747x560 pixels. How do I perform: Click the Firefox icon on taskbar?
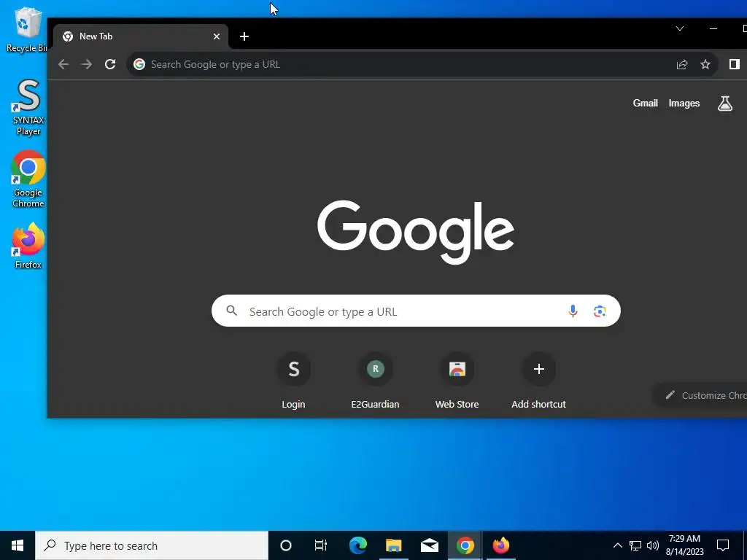[x=500, y=545]
